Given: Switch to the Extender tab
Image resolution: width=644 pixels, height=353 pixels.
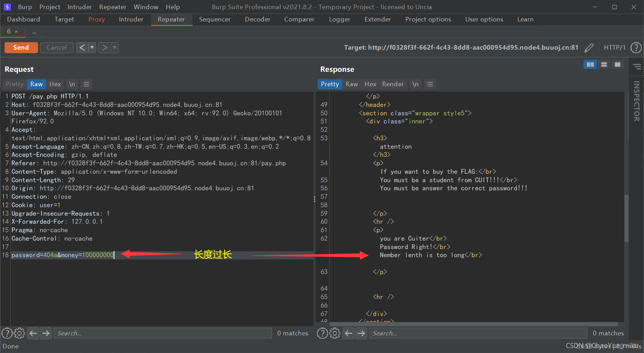Looking at the screenshot, I should 378,19.
